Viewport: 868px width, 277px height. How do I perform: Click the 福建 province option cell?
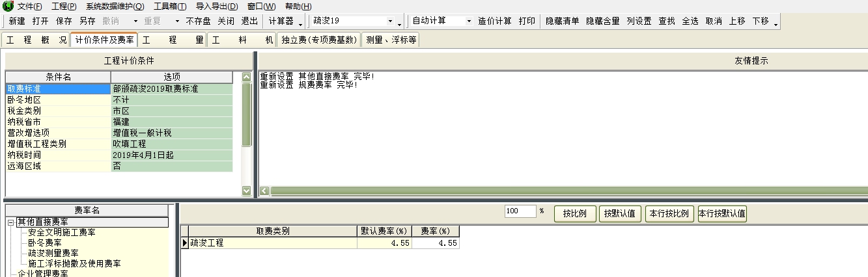[x=171, y=122]
